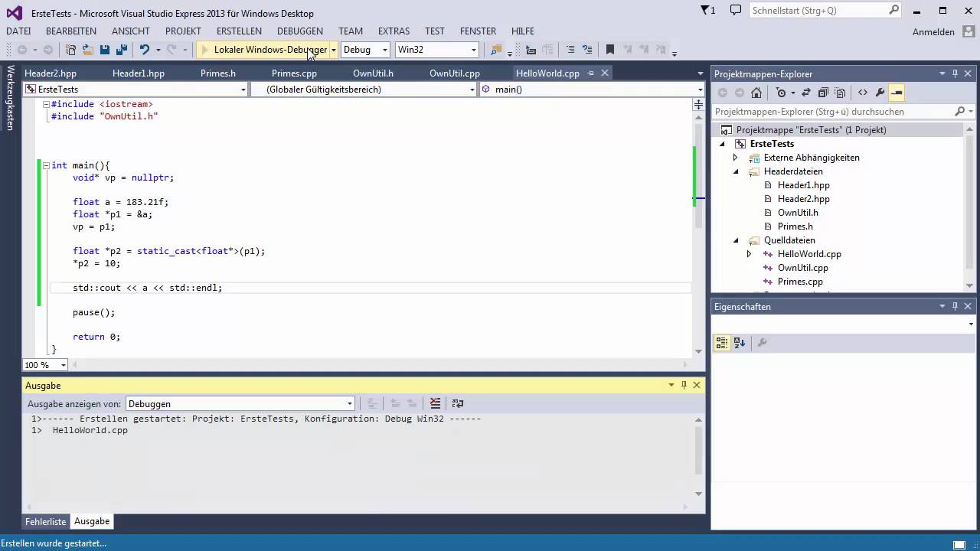Open the debugger target dropdown arrow
This screenshot has height=551, width=980.
pyautogui.click(x=334, y=50)
